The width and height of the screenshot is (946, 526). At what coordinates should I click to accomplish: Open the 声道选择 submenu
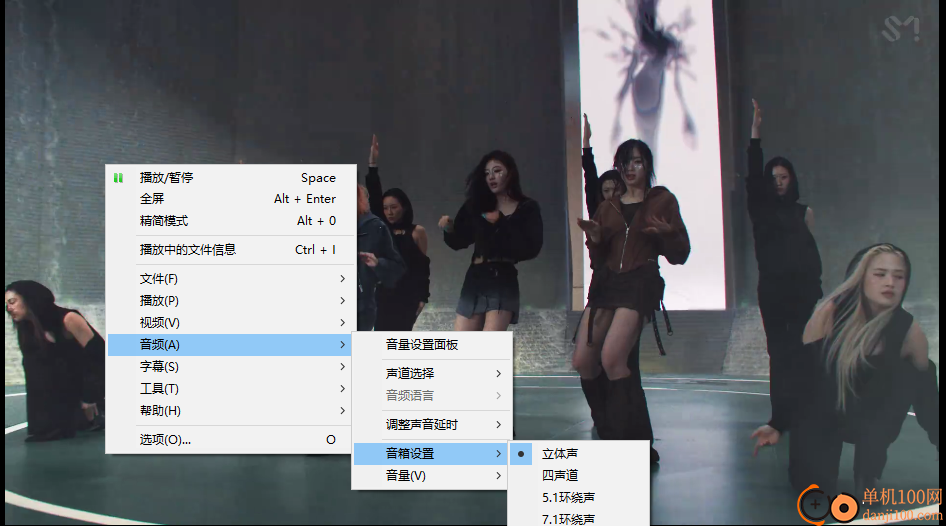click(x=432, y=373)
